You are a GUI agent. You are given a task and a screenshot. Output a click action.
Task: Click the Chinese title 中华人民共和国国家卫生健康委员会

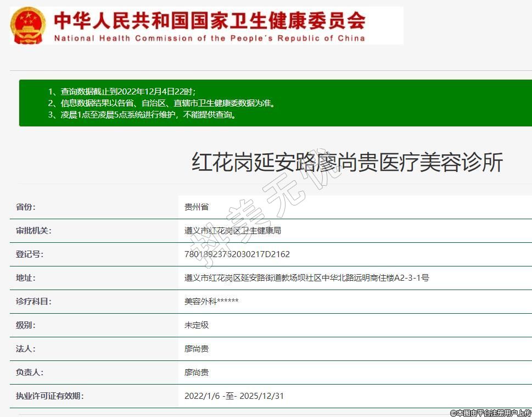(209, 20)
